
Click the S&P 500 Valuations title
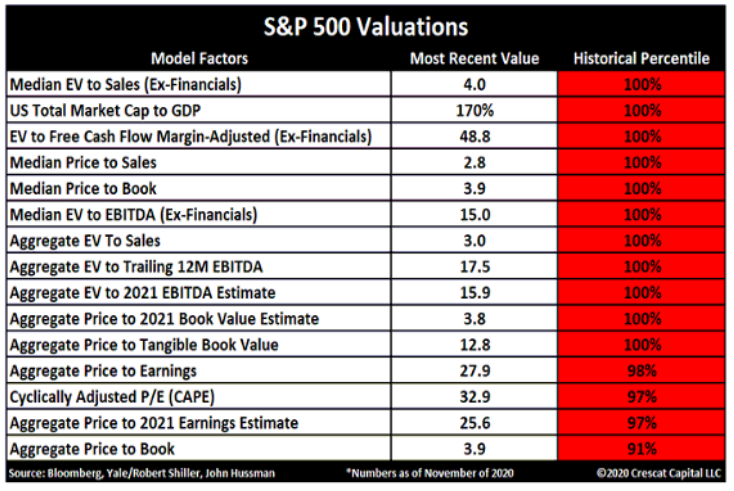366,26
